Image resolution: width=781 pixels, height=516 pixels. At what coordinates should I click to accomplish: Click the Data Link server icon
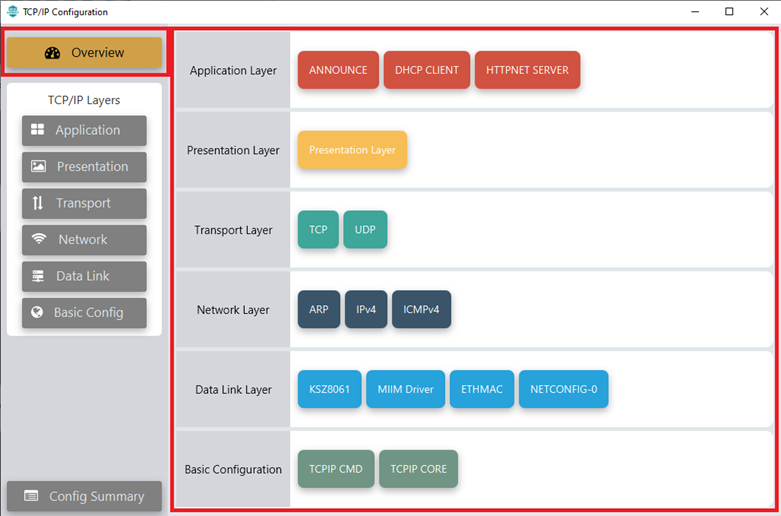(x=38, y=276)
